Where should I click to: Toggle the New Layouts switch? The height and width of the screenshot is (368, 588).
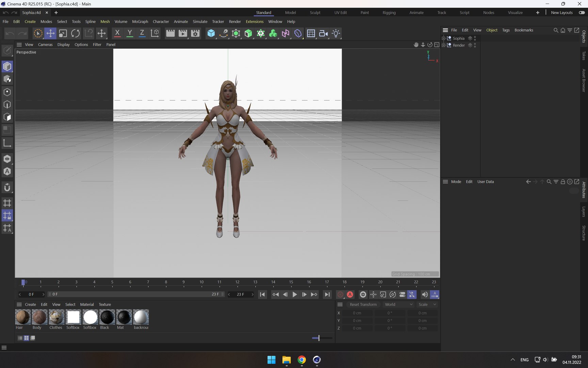(582, 13)
